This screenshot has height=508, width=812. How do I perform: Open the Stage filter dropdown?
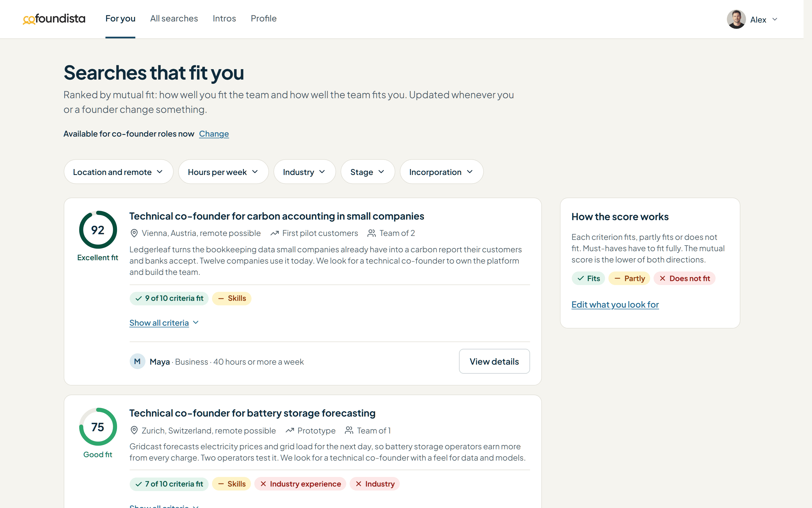click(x=367, y=172)
